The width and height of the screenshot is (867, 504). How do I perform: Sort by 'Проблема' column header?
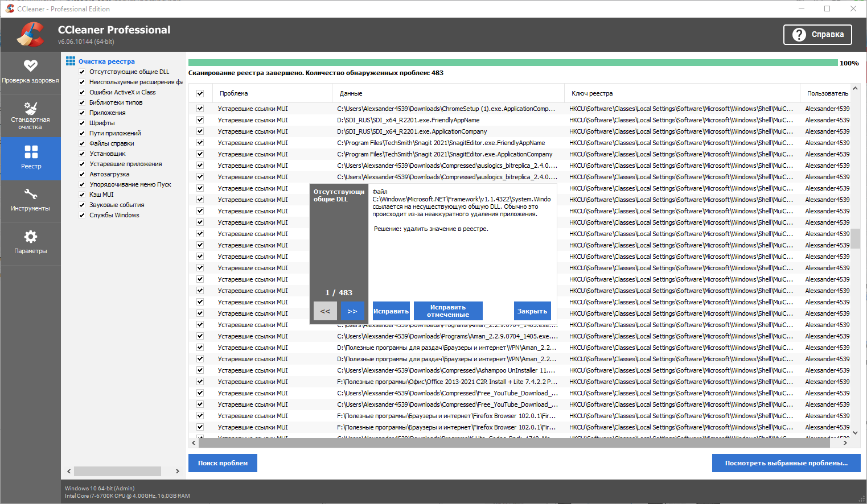click(x=272, y=93)
